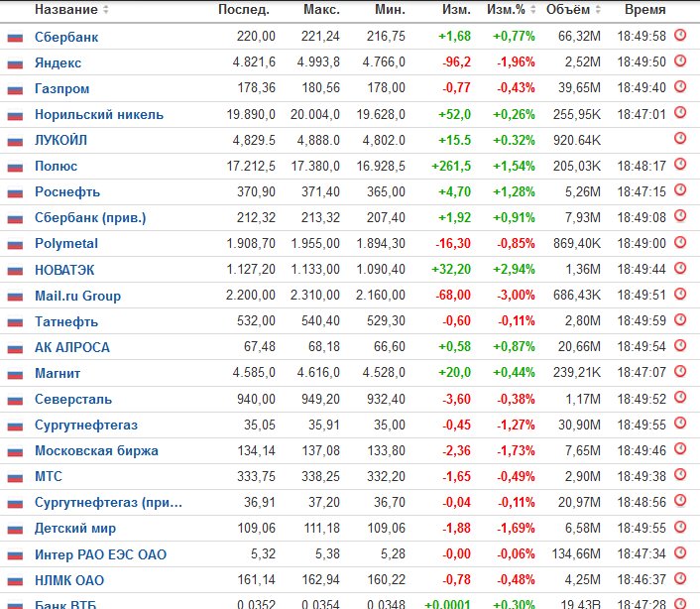Click the clock icon in Mail.ru Group row
Image resolution: width=700 pixels, height=609 pixels.
(x=680, y=294)
